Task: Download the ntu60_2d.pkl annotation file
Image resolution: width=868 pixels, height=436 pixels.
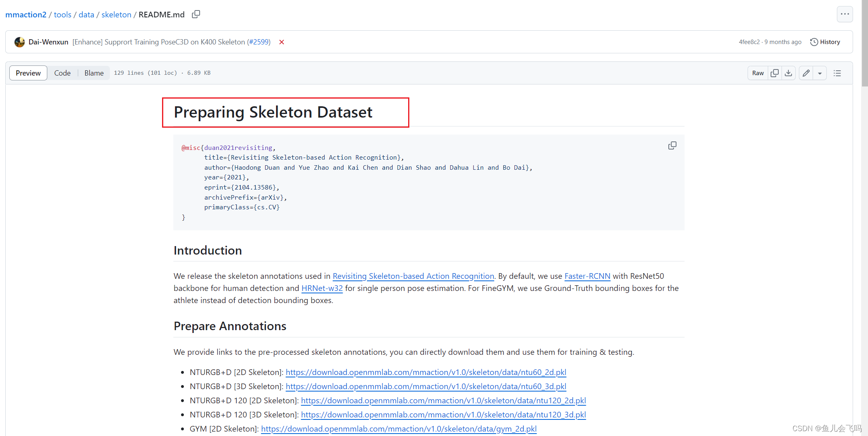Action: pyautogui.click(x=426, y=372)
